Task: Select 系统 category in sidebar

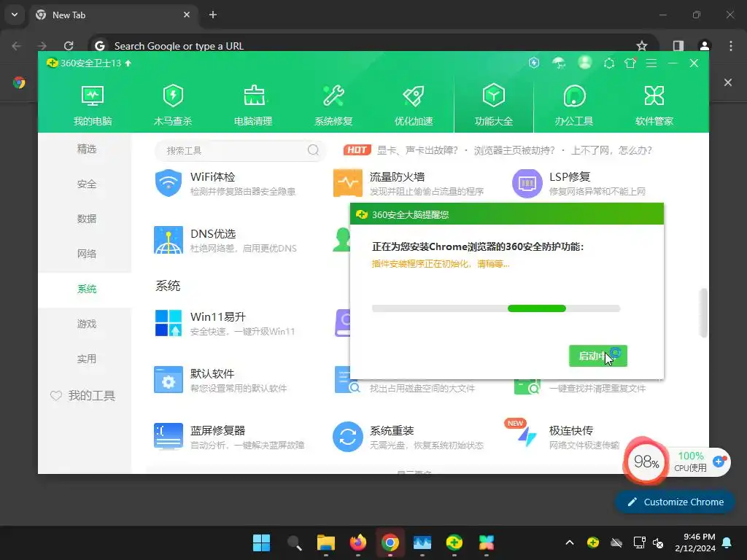Action: (86, 289)
